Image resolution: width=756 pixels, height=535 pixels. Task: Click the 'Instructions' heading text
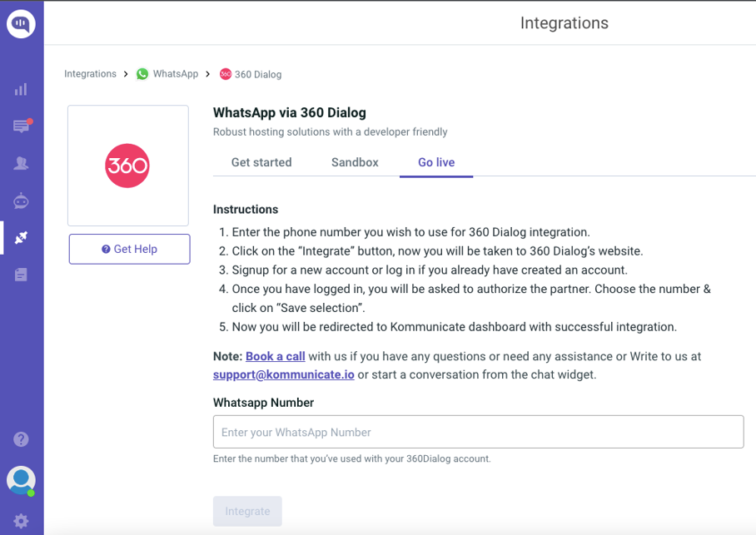246,209
